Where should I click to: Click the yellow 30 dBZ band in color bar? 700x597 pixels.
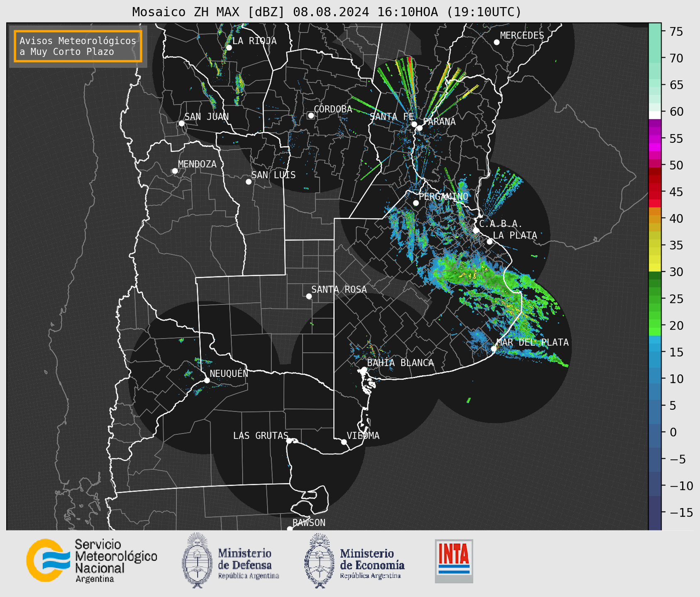click(x=655, y=268)
